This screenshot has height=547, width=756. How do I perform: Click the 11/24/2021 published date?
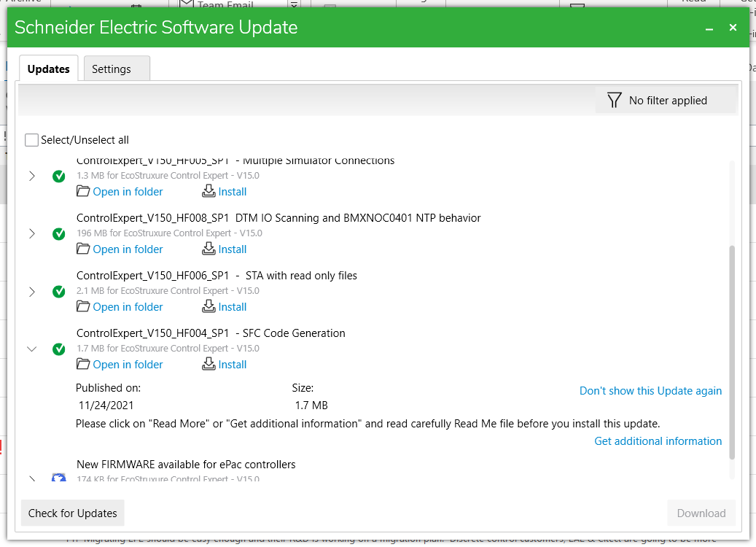(106, 406)
